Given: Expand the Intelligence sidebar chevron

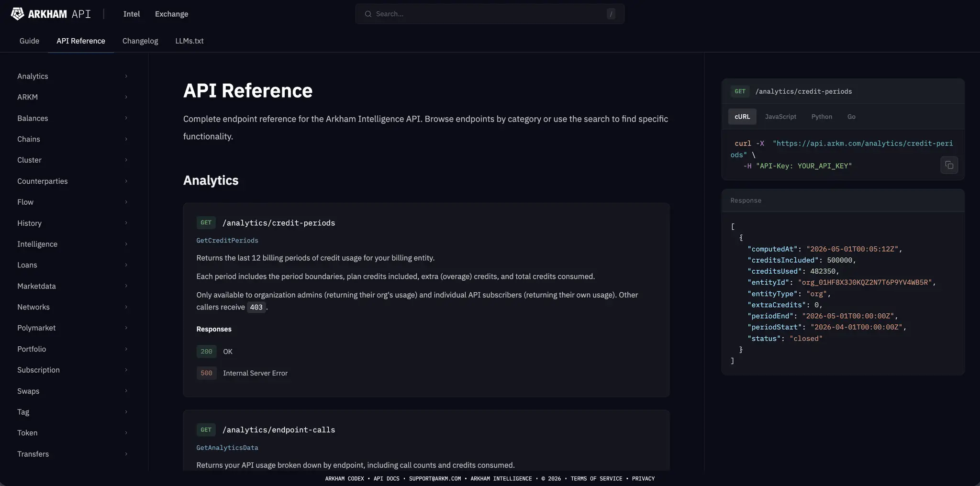Looking at the screenshot, I should [126, 244].
